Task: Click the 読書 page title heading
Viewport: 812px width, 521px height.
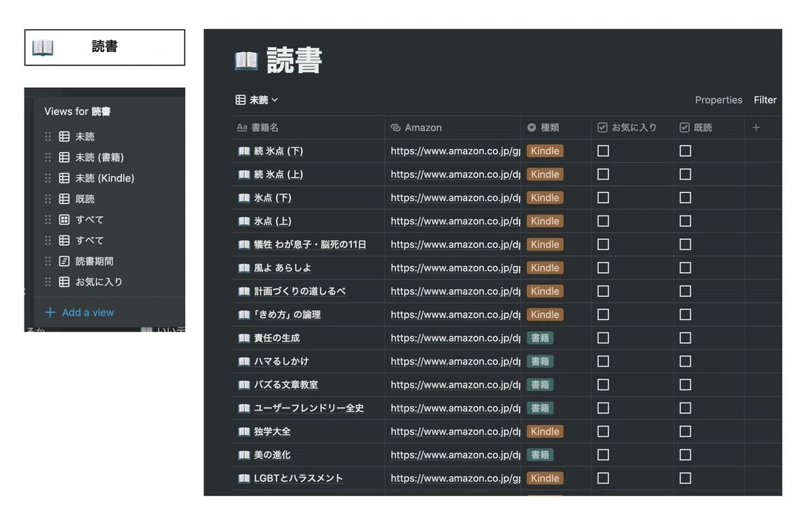Action: coord(294,61)
